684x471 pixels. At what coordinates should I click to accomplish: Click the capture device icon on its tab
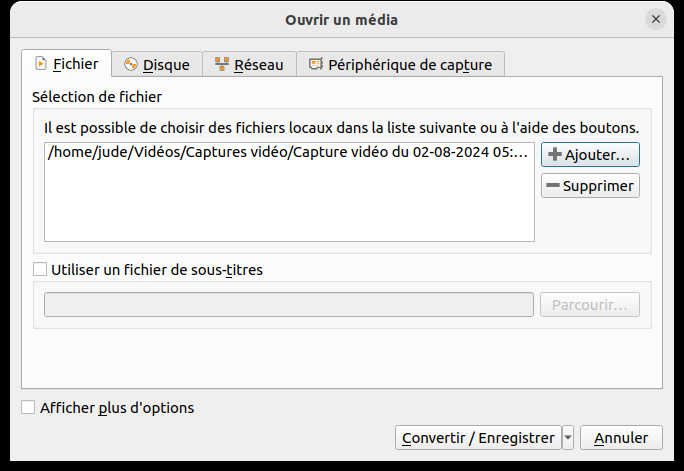click(316, 64)
